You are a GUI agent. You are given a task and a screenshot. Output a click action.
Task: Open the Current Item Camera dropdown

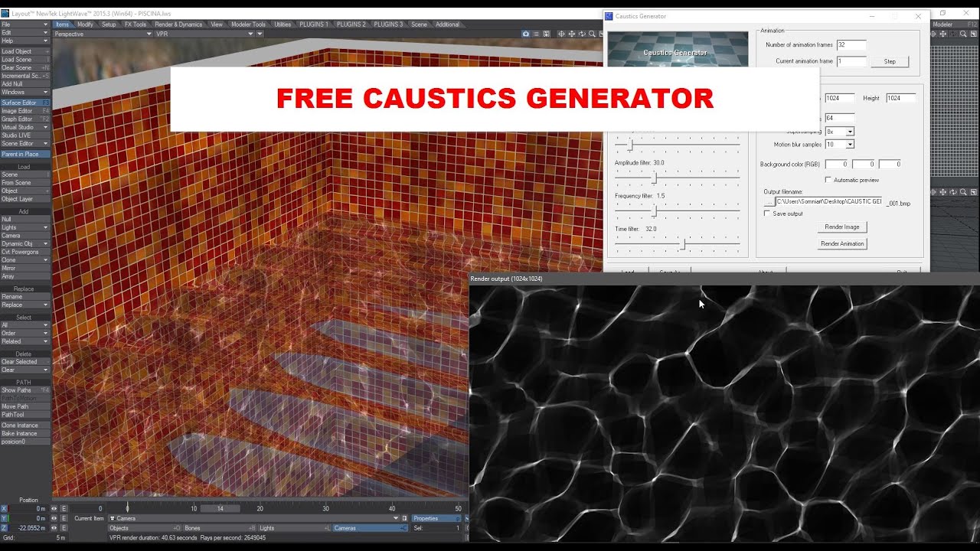point(253,518)
